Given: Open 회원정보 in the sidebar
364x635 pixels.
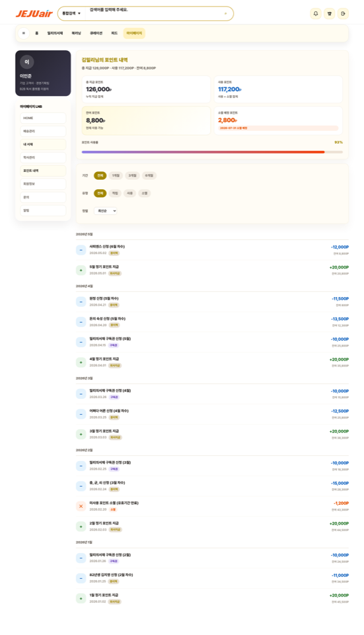Looking at the screenshot, I should pos(43,184).
